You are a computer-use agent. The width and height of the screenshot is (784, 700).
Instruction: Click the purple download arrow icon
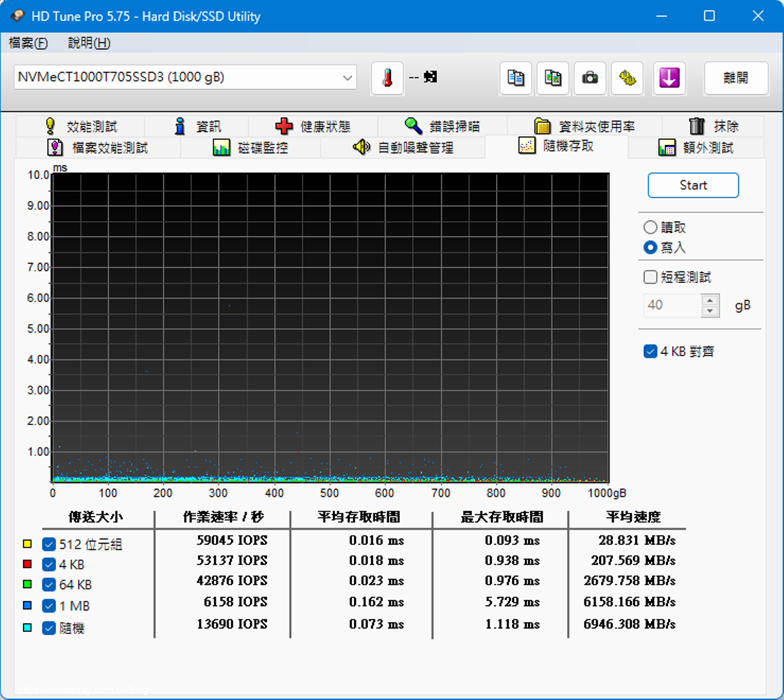(x=669, y=78)
